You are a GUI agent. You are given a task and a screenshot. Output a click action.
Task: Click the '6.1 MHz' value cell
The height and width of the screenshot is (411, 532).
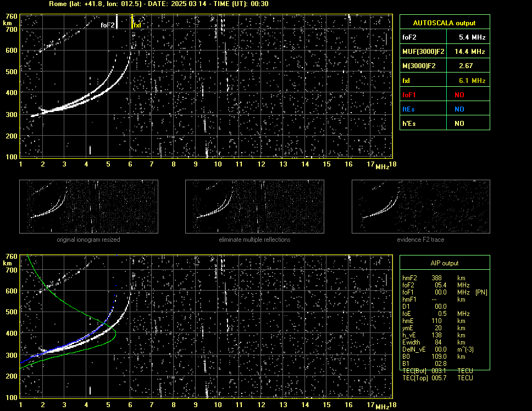(x=468, y=80)
